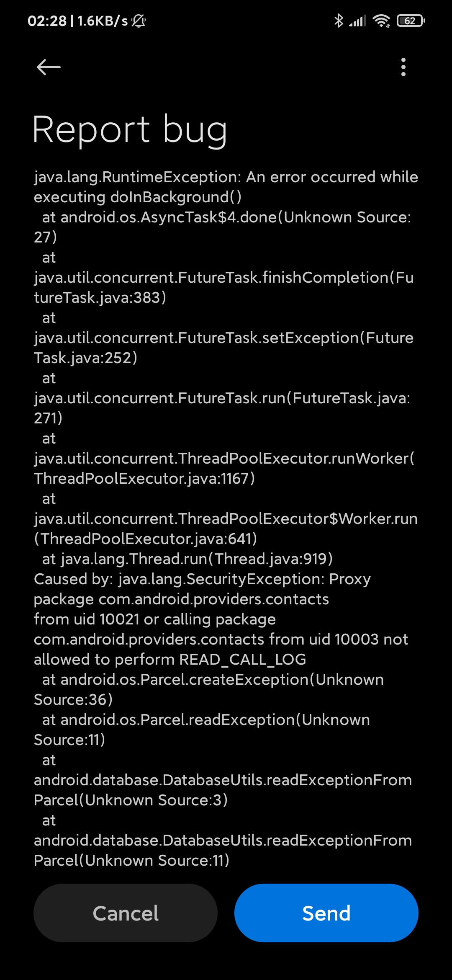The height and width of the screenshot is (980, 452).
Task: Tap the Caused by SecurityException line
Action: (x=203, y=579)
